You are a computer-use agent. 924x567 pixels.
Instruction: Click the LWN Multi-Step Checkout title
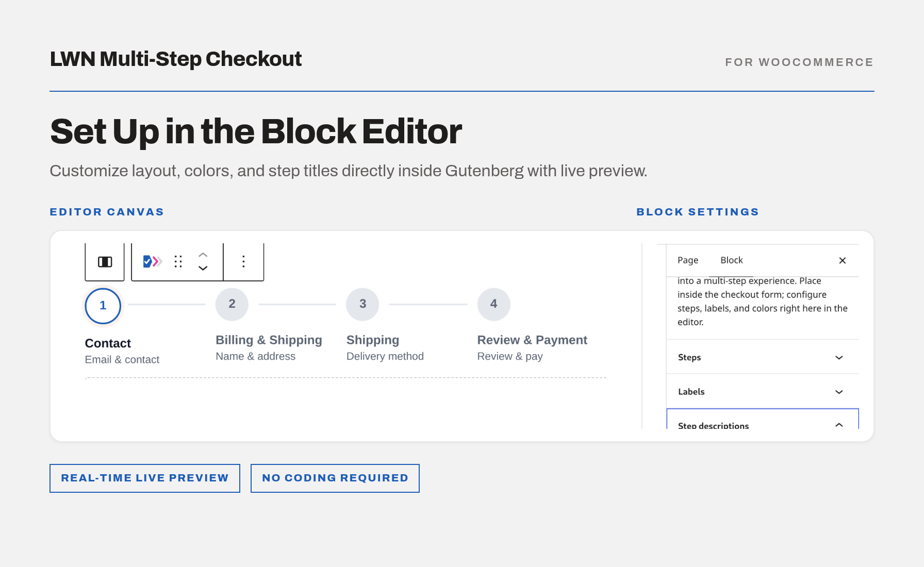click(x=176, y=59)
